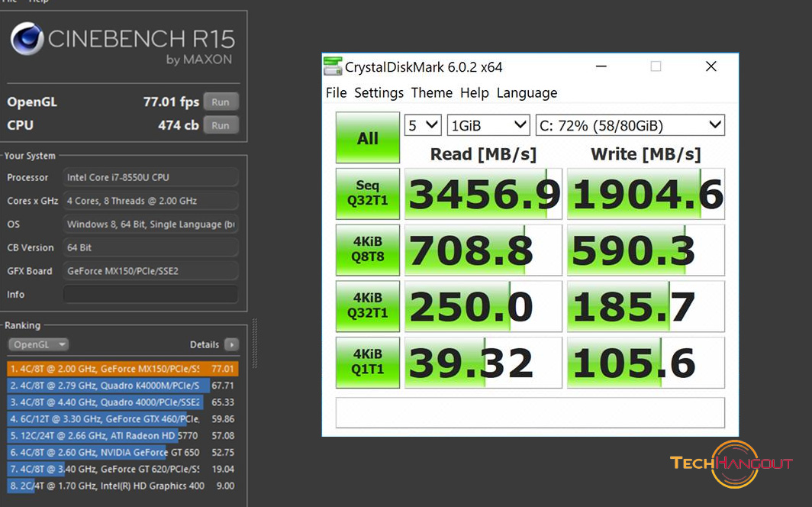This screenshot has width=812, height=507.
Task: Run the OpenGL benchmark in Cinebench
Action: pyautogui.click(x=221, y=102)
